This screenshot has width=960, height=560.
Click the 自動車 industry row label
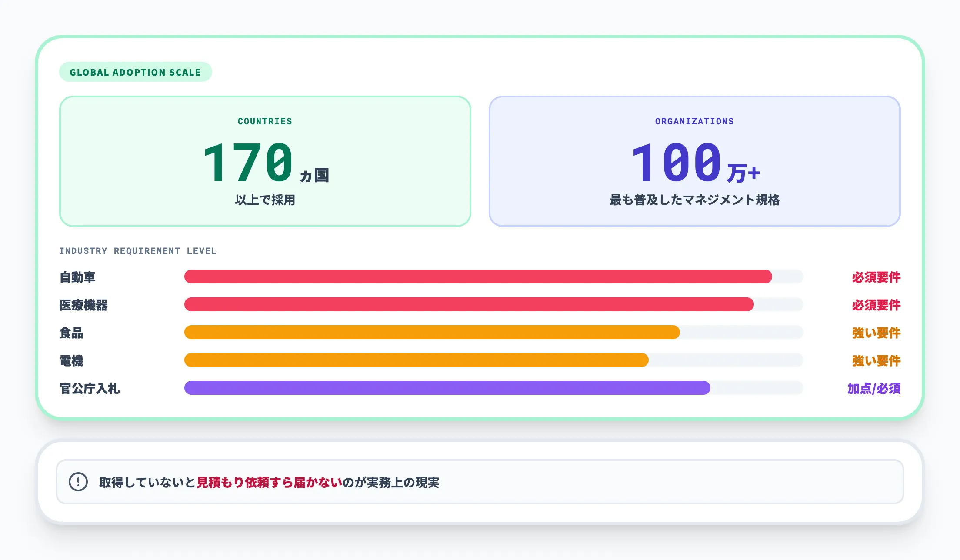pos(77,277)
